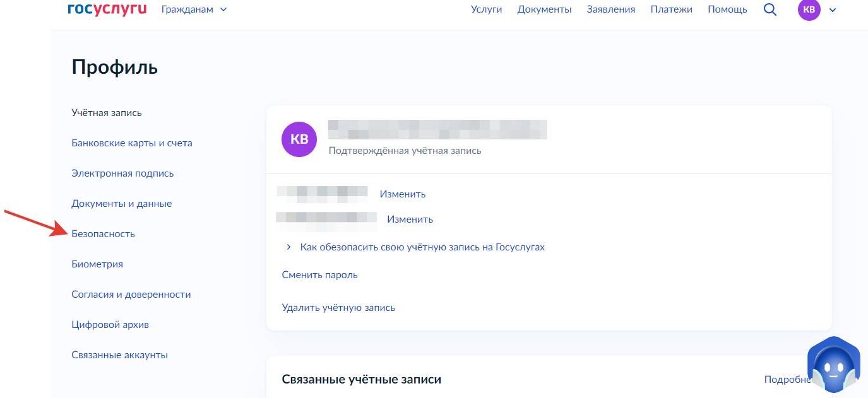Click Подтверждённая учётная запись status text
The width and height of the screenshot is (868, 398).
[x=405, y=151]
